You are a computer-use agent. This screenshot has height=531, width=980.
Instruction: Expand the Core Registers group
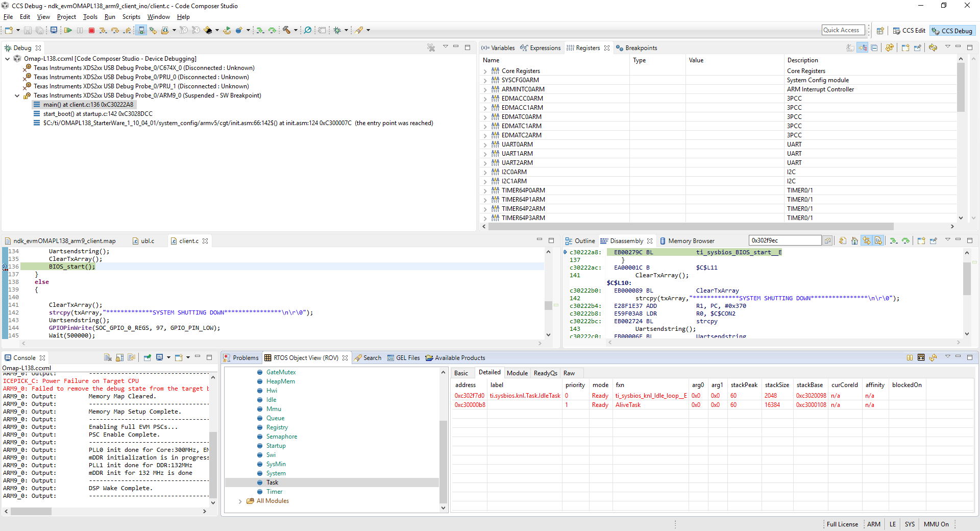tap(485, 71)
